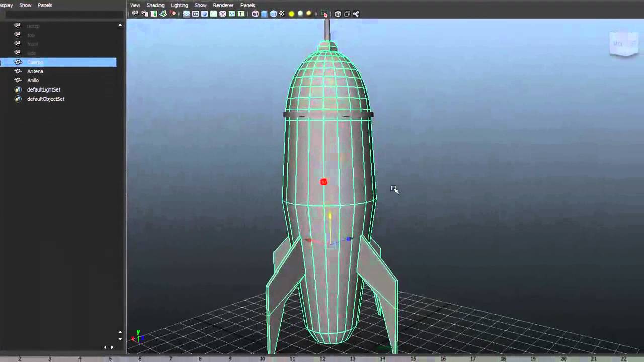
Task: Click frame 18 on the timeline
Action: coord(503,359)
